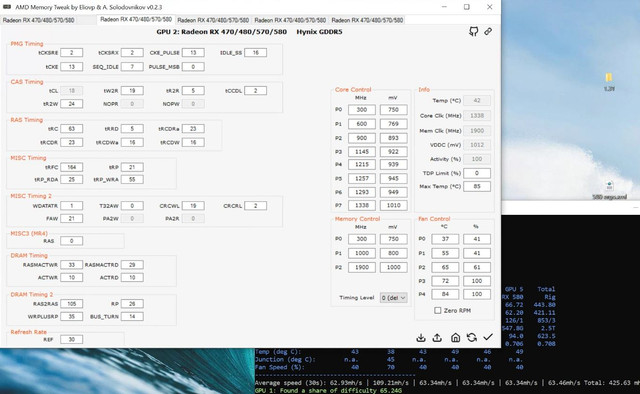Click the tRFC field showing 164
This screenshot has height=394, width=640.
[x=71, y=167]
